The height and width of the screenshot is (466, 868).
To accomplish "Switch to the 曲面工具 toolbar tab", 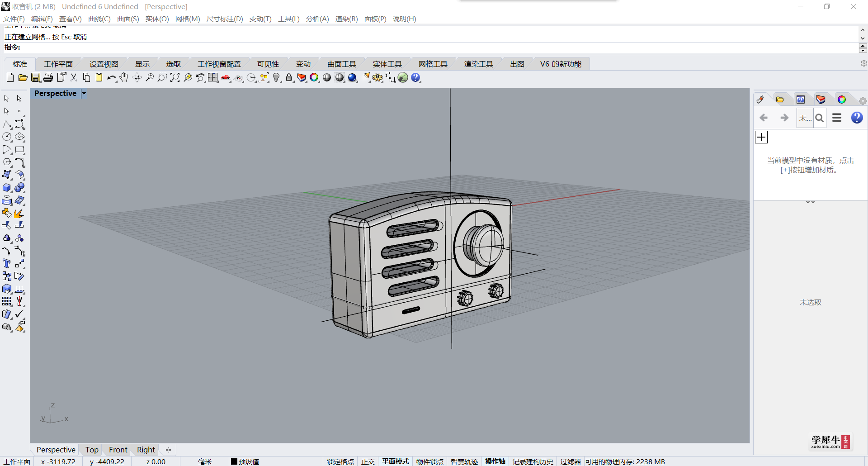I will pyautogui.click(x=342, y=64).
